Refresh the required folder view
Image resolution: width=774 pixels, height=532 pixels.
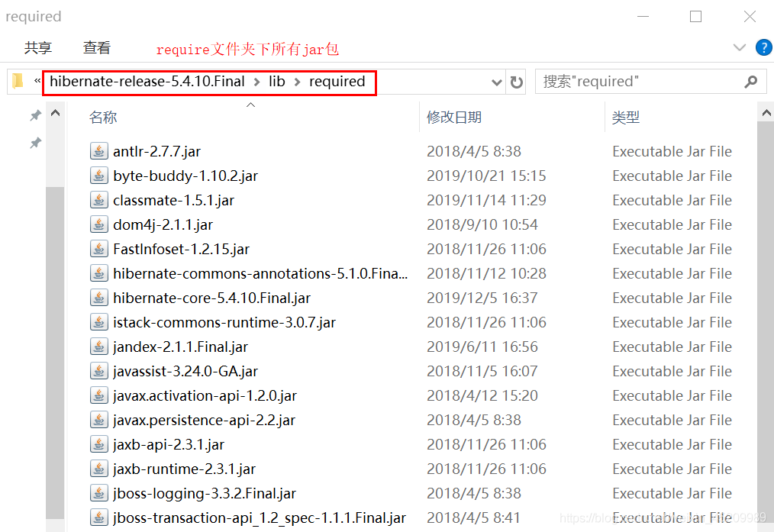pyautogui.click(x=516, y=82)
